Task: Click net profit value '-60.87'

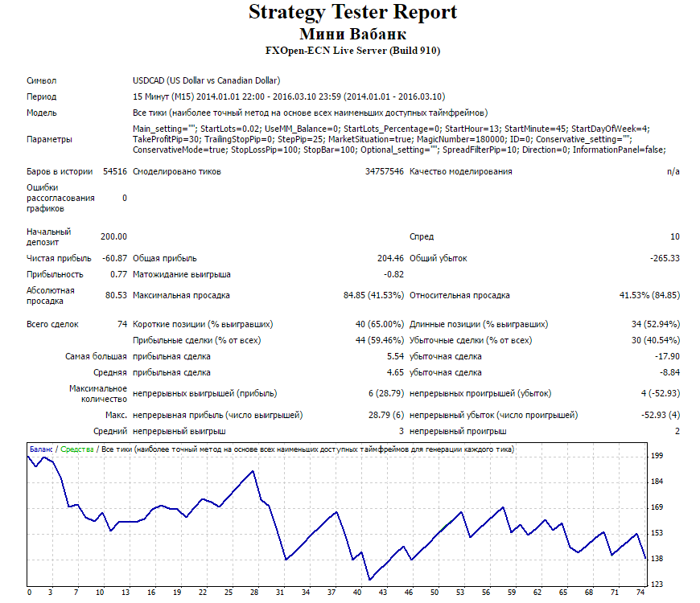Action: [115, 258]
